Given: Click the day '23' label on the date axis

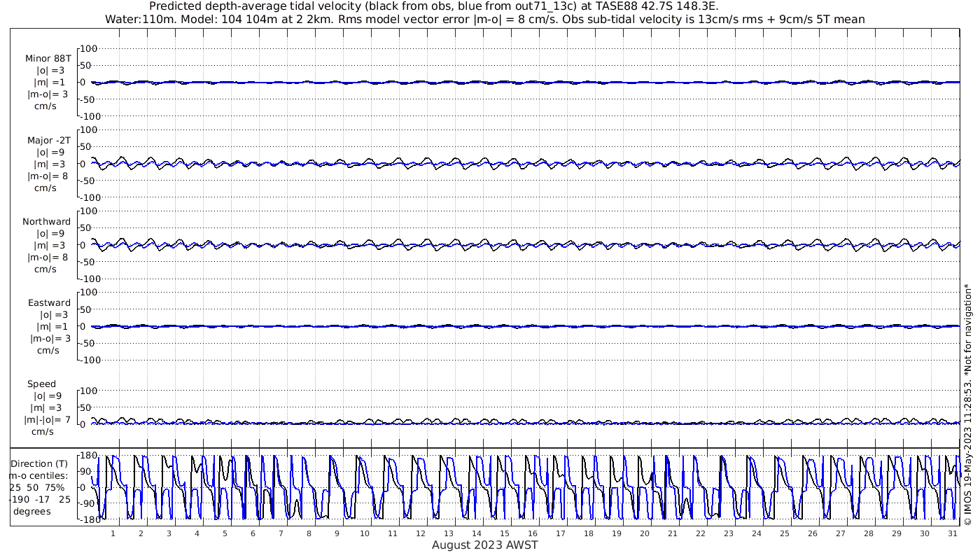Looking at the screenshot, I should point(728,533).
